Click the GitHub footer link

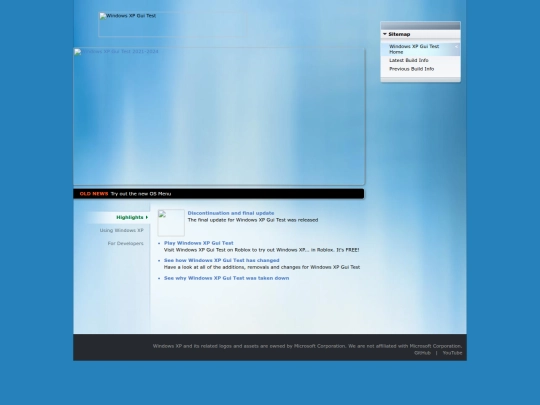(422, 353)
